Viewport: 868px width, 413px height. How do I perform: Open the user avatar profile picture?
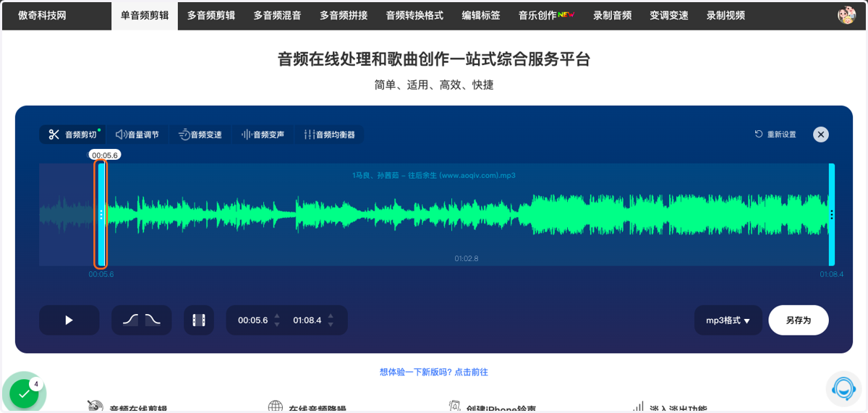(846, 15)
